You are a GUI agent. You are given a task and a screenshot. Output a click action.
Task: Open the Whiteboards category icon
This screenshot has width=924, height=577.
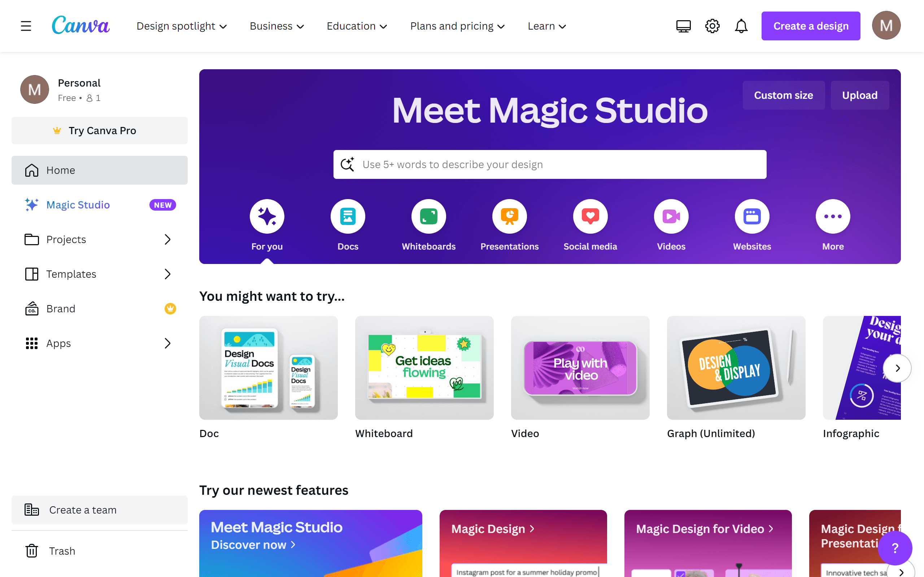[x=428, y=216]
